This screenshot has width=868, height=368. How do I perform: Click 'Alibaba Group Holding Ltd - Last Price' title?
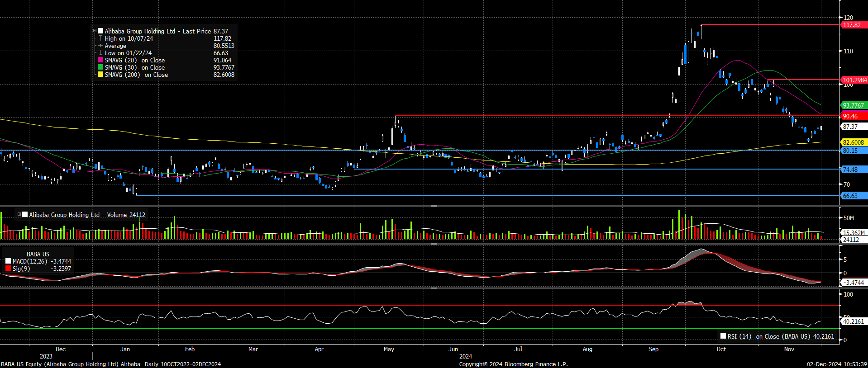158,31
